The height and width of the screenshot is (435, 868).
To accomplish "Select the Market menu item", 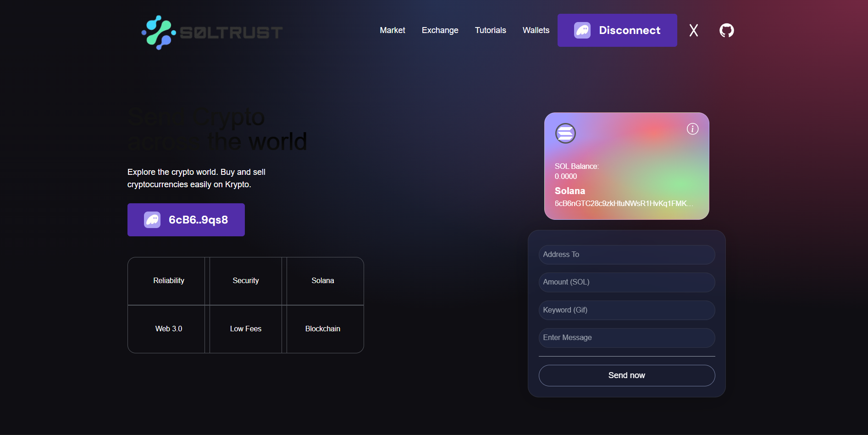I will (x=392, y=30).
